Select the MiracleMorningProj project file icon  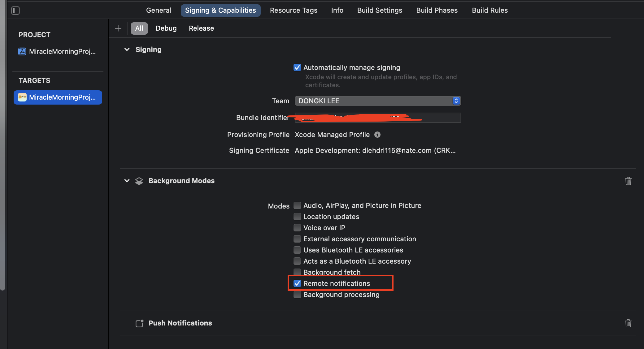click(22, 51)
